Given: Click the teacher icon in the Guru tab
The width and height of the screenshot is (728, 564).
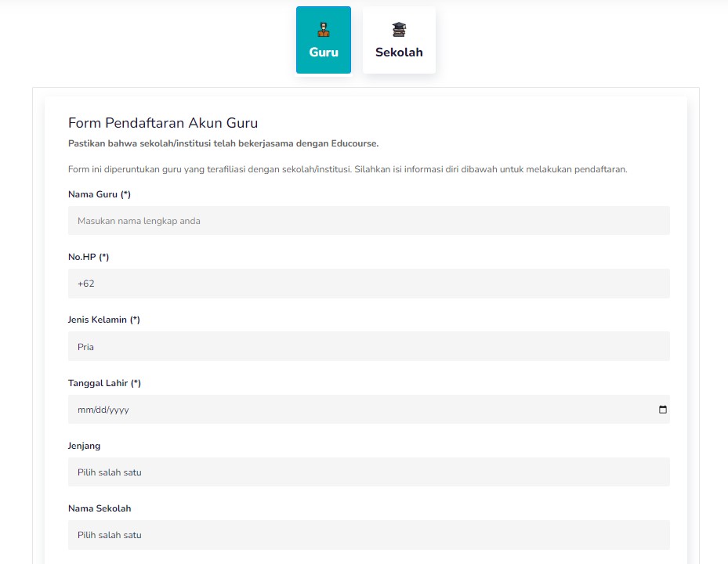Looking at the screenshot, I should [324, 30].
